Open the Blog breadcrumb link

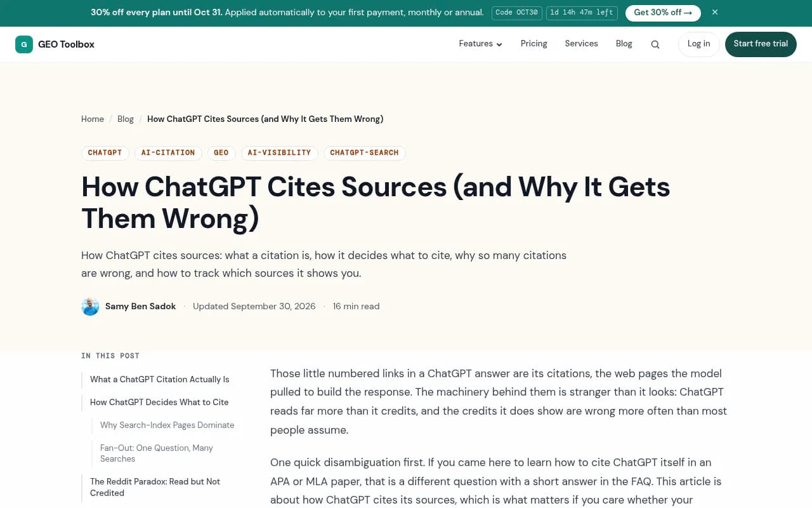126,119
